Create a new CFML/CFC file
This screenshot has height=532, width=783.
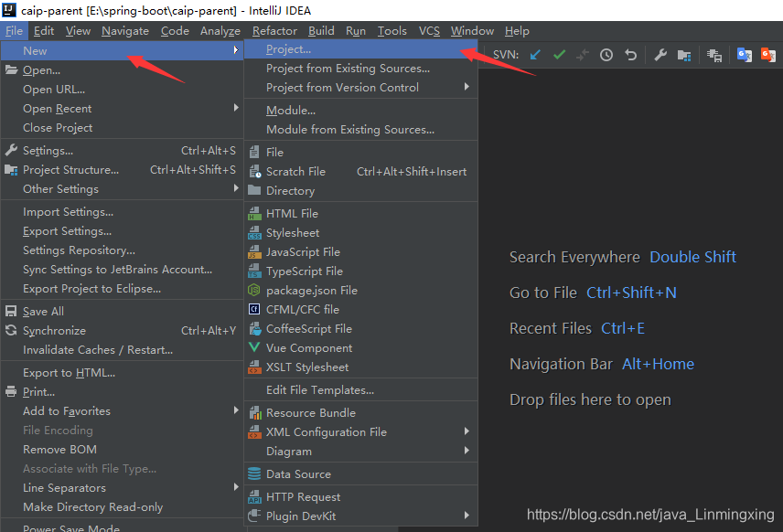tap(361, 309)
